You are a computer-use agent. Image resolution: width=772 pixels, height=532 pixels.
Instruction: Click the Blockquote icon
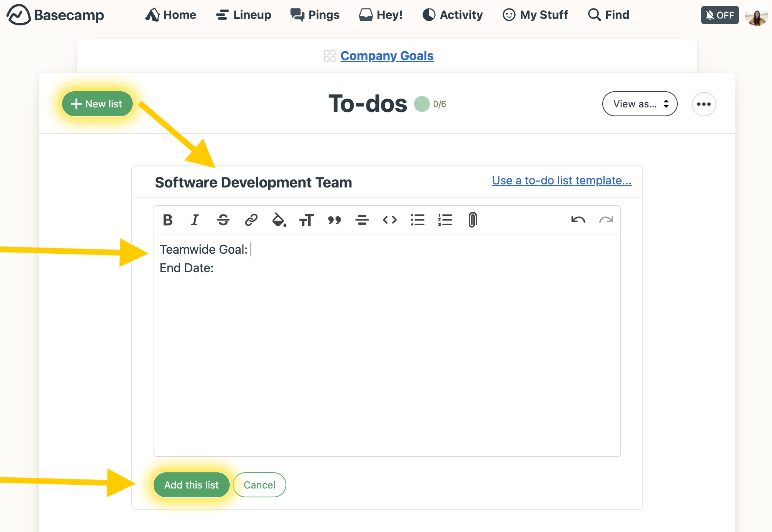tap(334, 219)
